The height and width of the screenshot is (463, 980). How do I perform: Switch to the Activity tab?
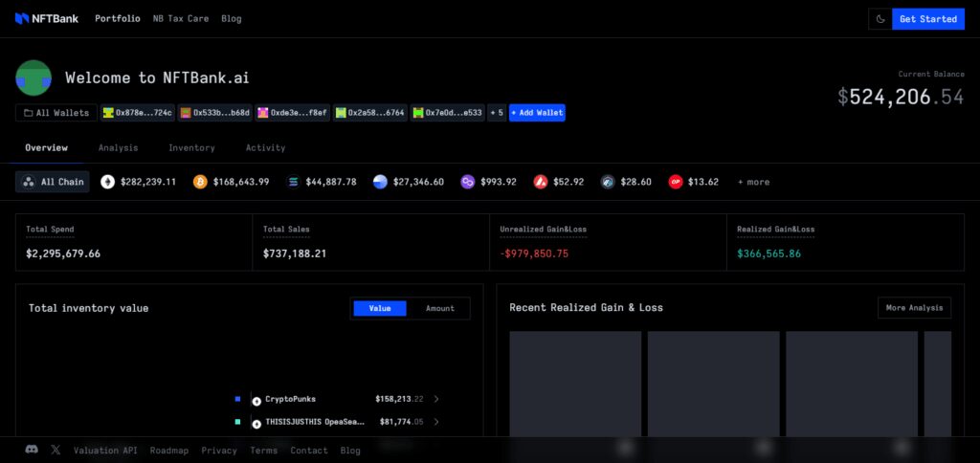point(266,148)
